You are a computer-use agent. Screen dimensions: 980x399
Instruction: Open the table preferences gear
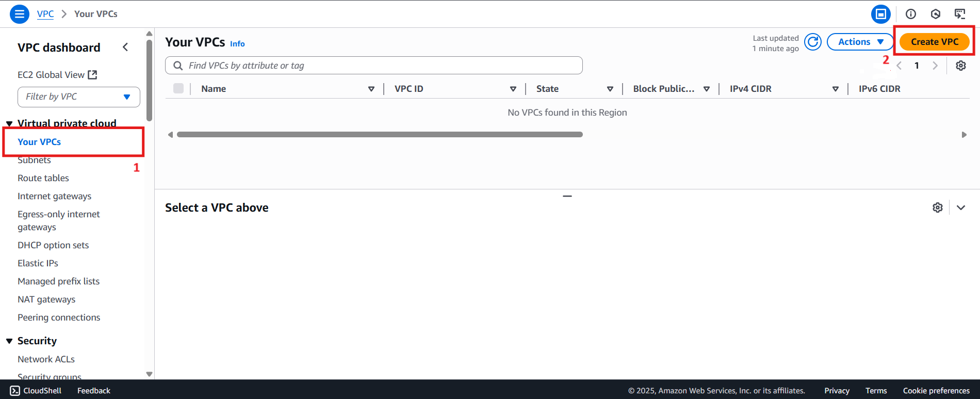[x=960, y=66]
